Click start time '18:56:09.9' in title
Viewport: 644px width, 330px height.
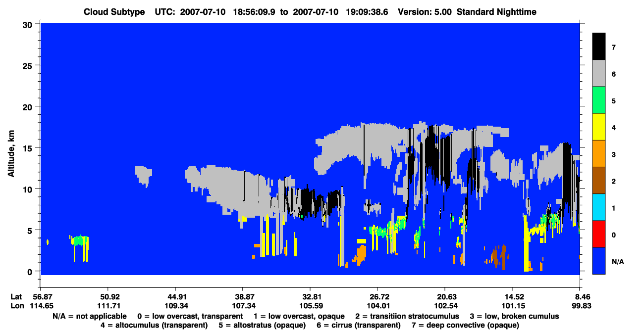[255, 12]
